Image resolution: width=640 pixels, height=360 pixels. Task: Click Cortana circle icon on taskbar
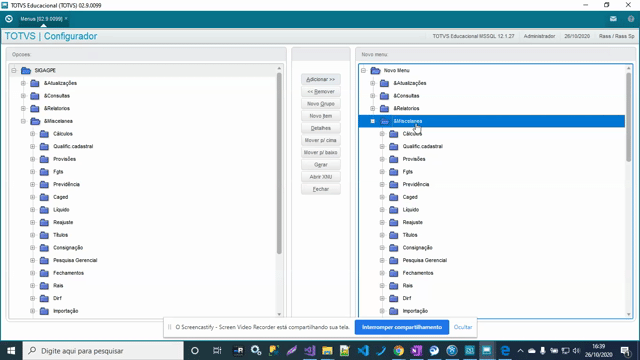(x=195, y=351)
